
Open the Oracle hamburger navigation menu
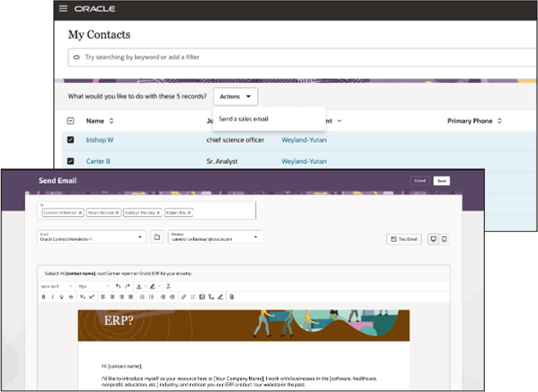(x=63, y=9)
